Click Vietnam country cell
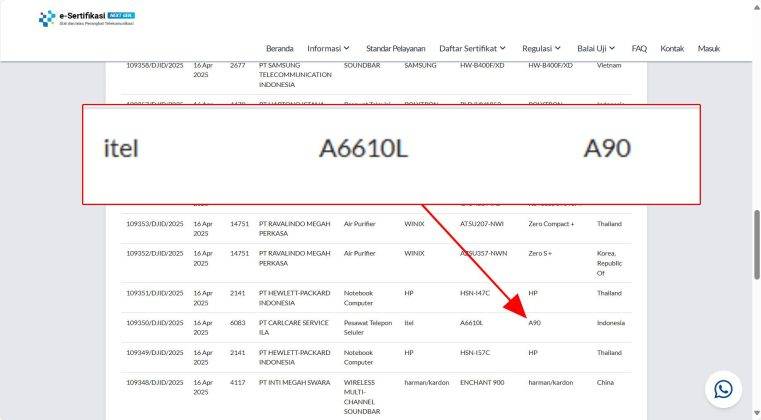The height and width of the screenshot is (420, 761). [609, 65]
